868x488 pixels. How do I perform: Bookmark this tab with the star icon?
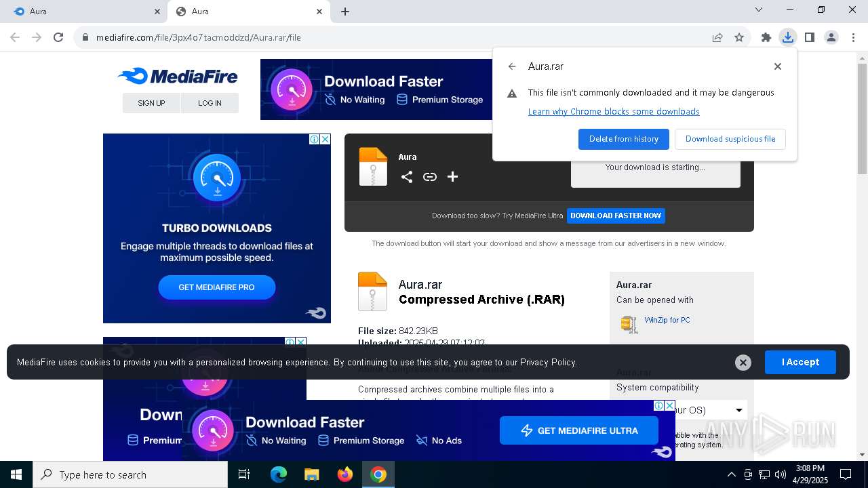pyautogui.click(x=739, y=37)
